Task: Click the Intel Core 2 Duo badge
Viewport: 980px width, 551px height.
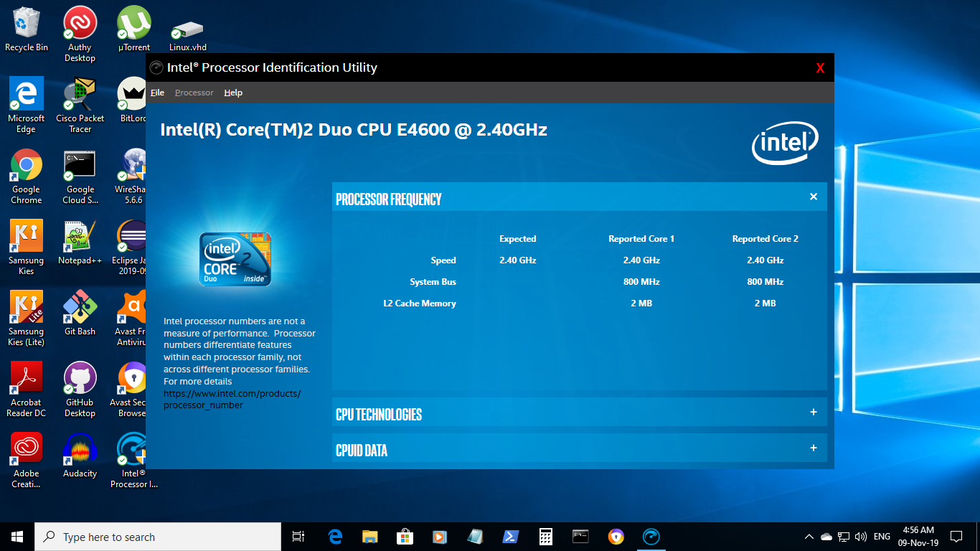Action: pos(235,259)
